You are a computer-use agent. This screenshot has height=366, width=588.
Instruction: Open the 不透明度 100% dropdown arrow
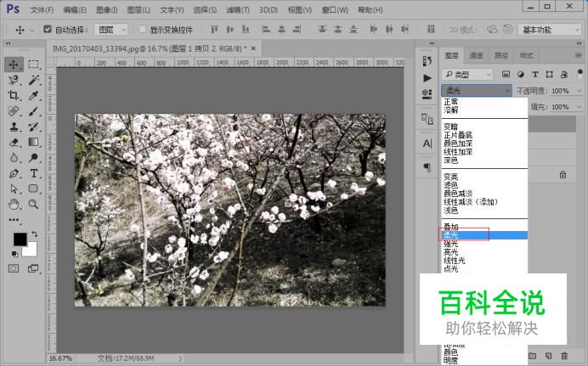pos(580,91)
